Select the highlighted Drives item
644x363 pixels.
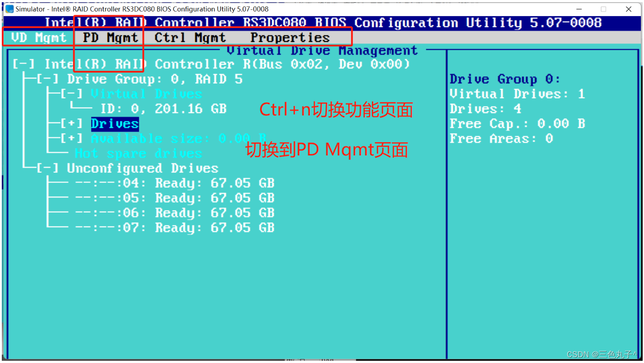(x=115, y=124)
